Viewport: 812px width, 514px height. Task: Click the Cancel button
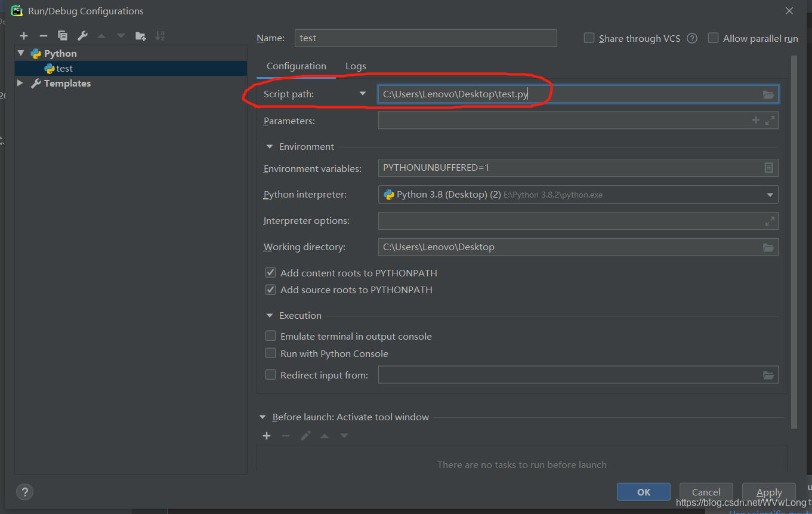(706, 492)
